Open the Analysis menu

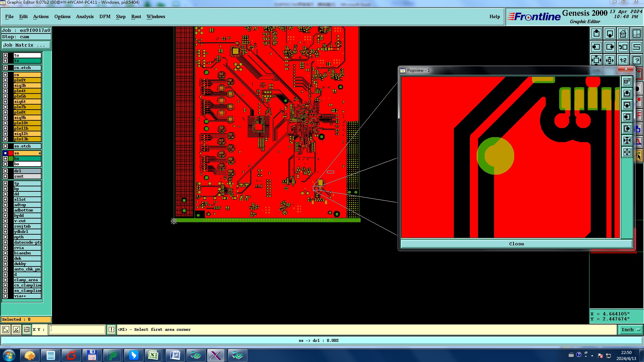click(x=85, y=16)
